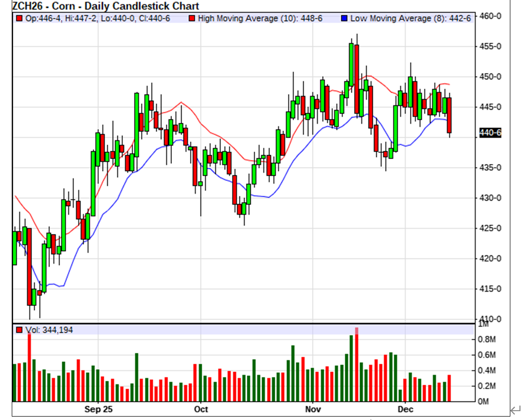The image size is (527, 420).
Task: Click the red High Moving Average legend swatch
Action: click(192, 18)
